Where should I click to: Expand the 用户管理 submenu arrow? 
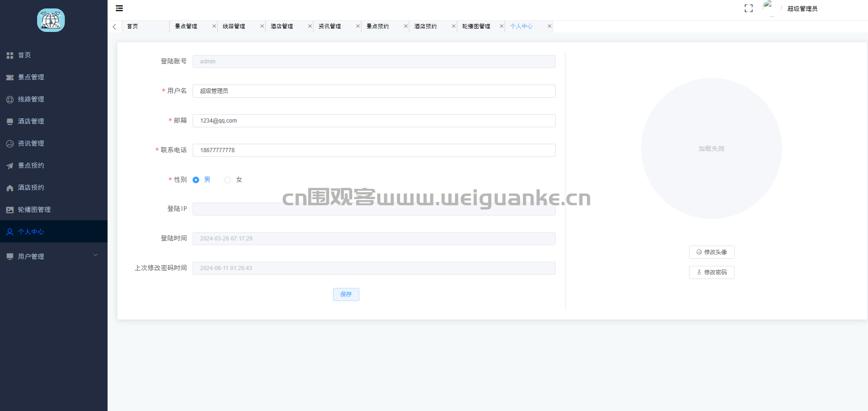(95, 256)
